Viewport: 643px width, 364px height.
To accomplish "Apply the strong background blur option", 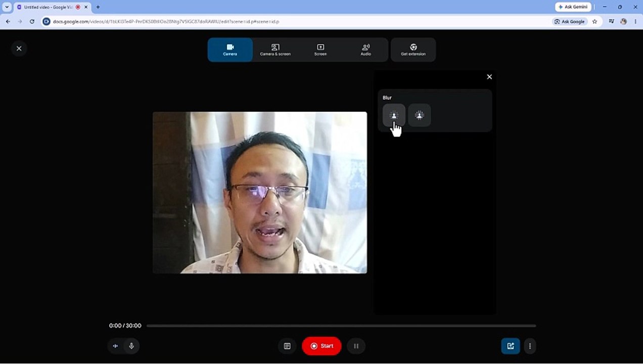I will (419, 115).
